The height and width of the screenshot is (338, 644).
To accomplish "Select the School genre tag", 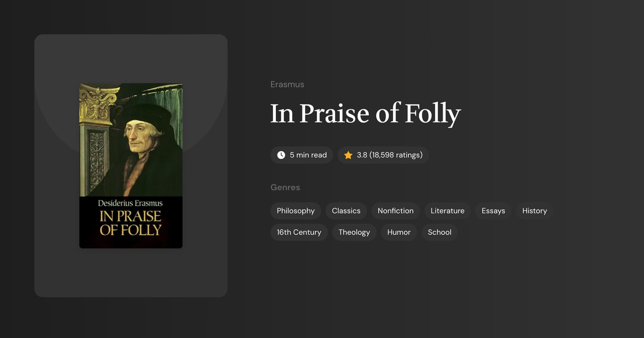I will (x=439, y=232).
